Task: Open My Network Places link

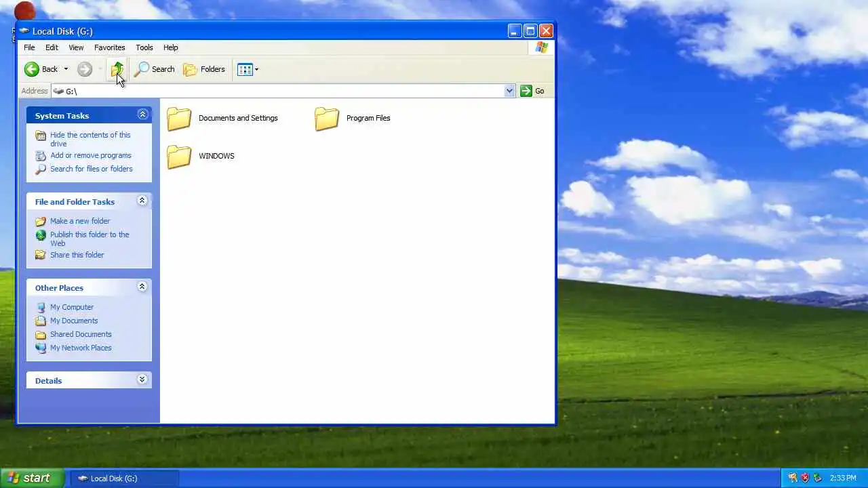Action: coord(81,348)
